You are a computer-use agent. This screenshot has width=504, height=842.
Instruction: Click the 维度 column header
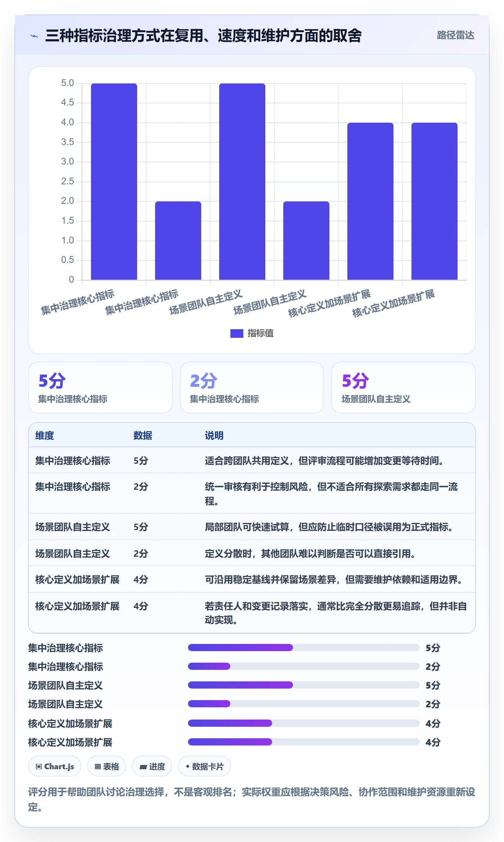point(45,435)
